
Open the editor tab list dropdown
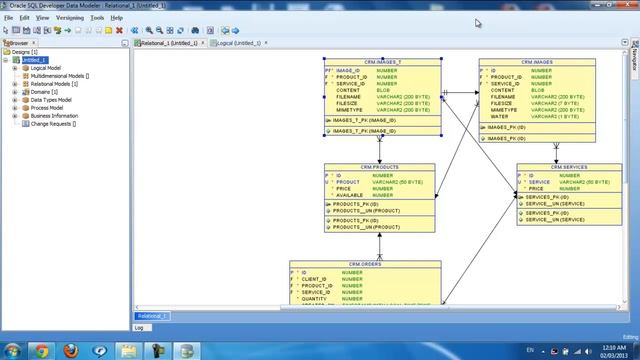(x=625, y=42)
